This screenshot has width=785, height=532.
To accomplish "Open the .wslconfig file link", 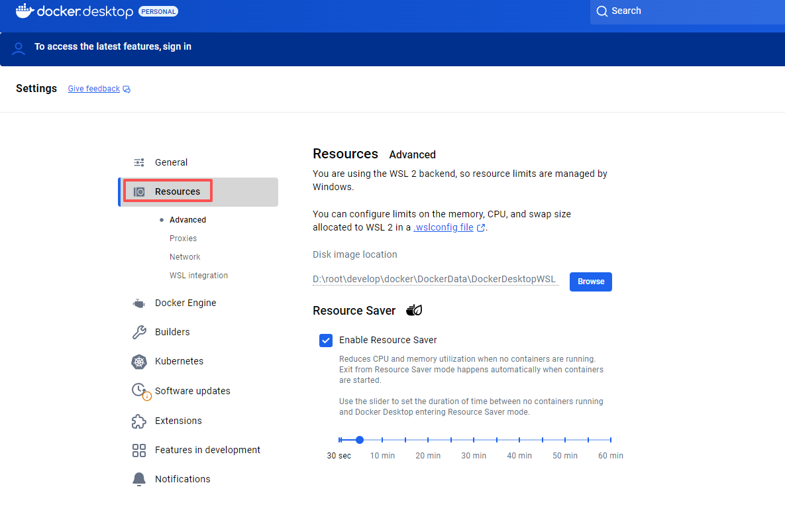I will point(444,227).
